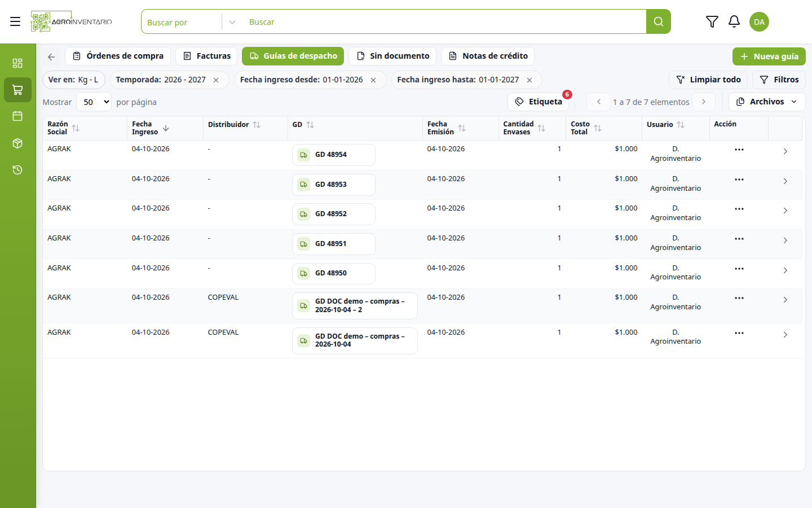Open the hamburger menu
Viewport: 812px width, 508px height.
pyautogui.click(x=15, y=21)
